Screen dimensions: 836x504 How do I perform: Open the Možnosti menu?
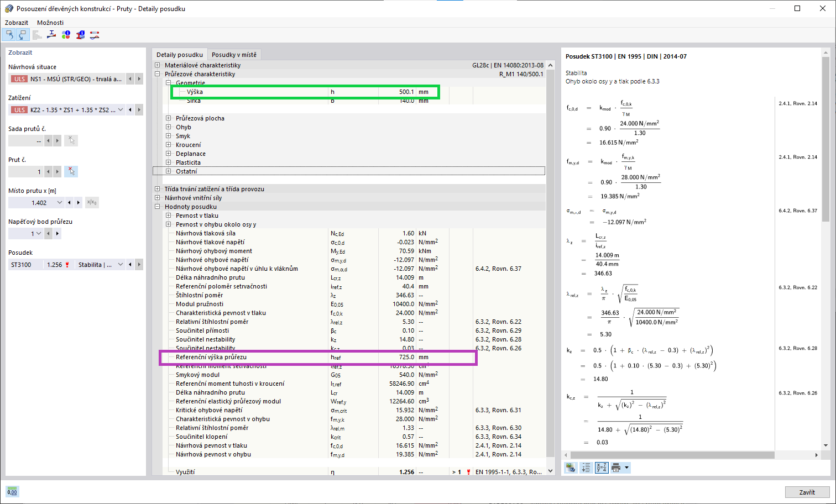coord(50,23)
